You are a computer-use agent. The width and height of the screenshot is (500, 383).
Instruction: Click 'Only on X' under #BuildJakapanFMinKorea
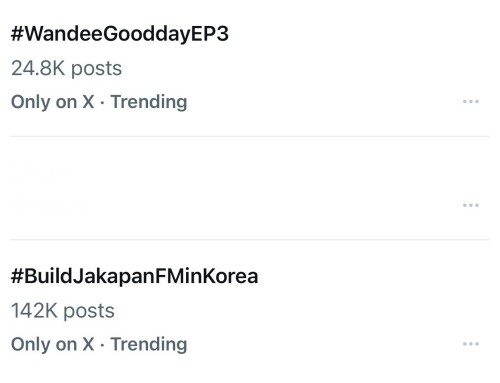click(52, 344)
